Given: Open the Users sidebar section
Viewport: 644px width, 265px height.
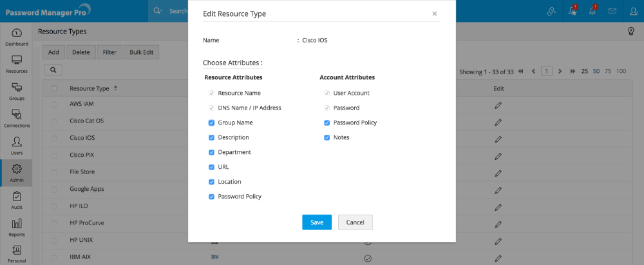Looking at the screenshot, I should click(x=17, y=145).
